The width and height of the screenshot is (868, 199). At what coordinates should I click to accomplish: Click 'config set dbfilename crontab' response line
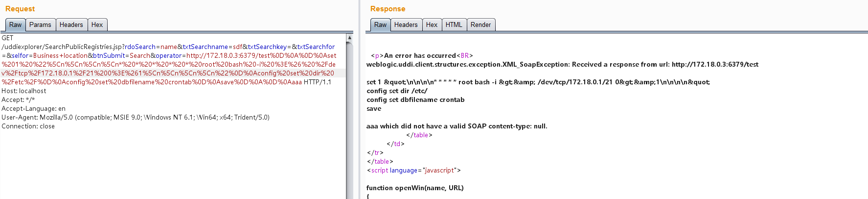pyautogui.click(x=415, y=100)
